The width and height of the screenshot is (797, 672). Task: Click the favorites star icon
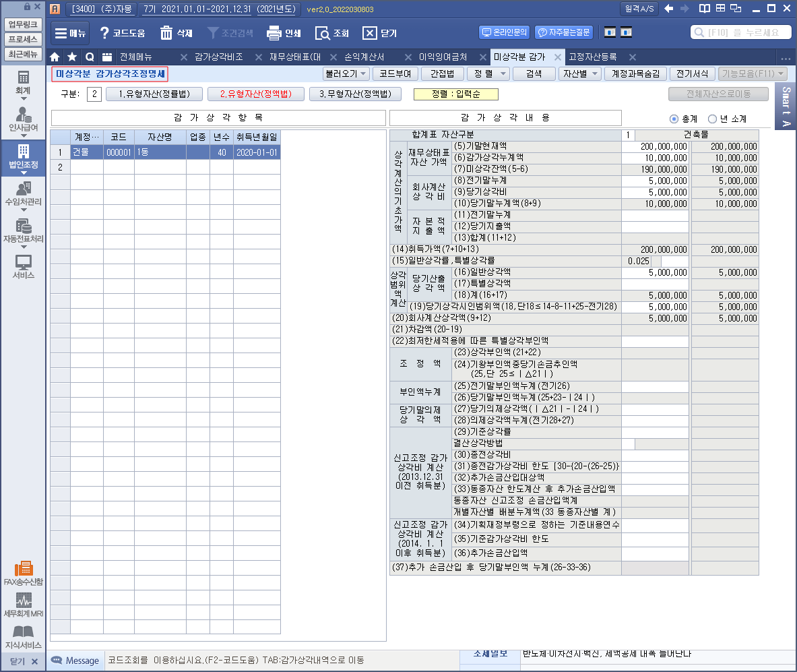[x=72, y=57]
